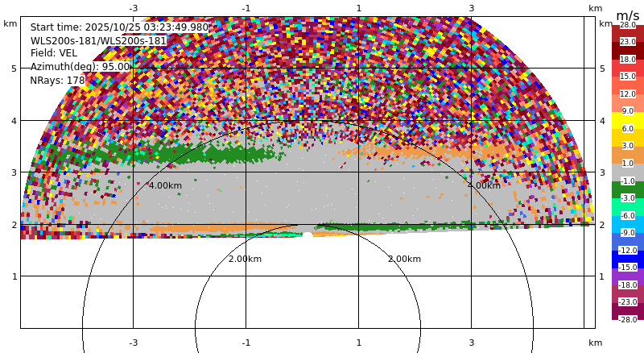Click the Start time 2025/10/25 03:23:49.980 label

119,27
